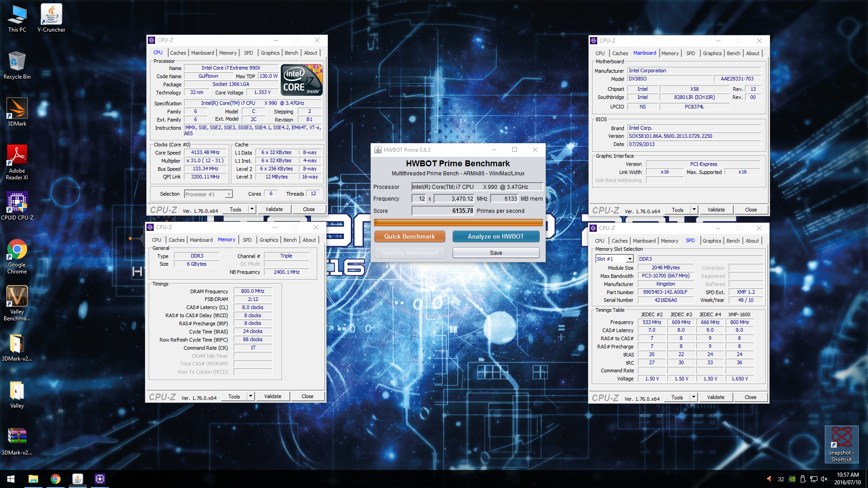868x488 pixels.
Task: Open the 3DMark-v2 folder icon
Action: [17, 347]
